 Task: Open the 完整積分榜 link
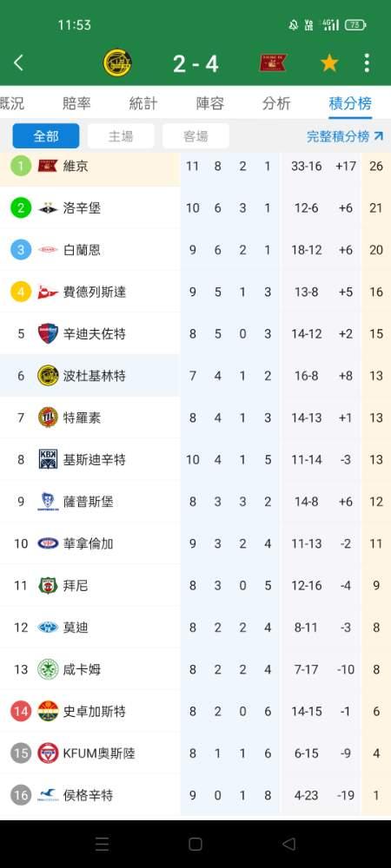coord(345,136)
